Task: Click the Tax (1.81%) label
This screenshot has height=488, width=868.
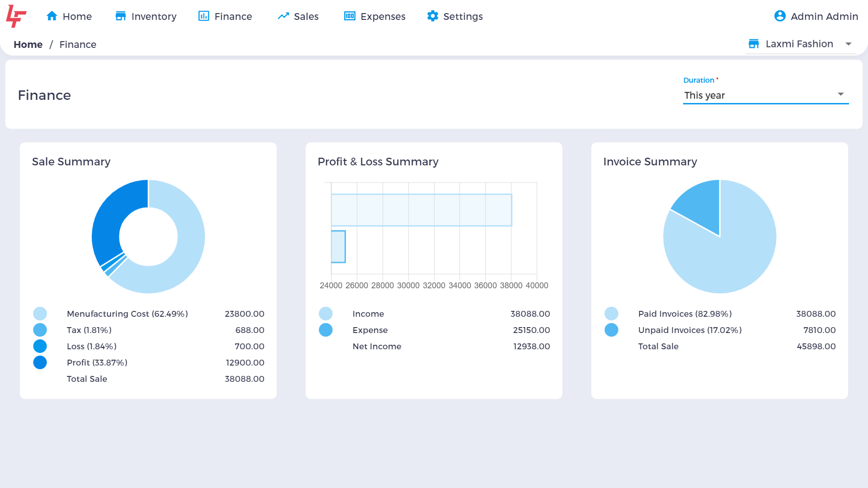Action: pos(89,330)
